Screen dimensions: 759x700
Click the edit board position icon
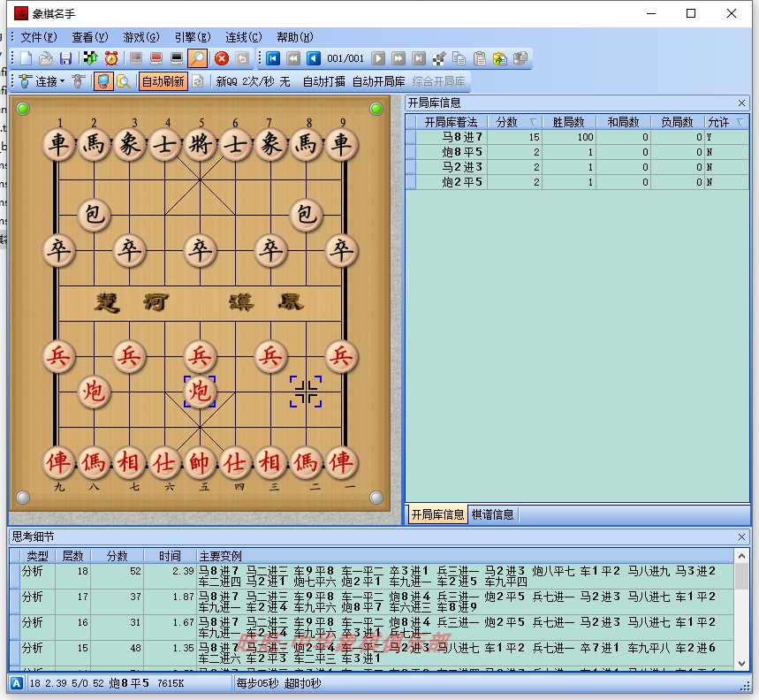click(x=439, y=58)
